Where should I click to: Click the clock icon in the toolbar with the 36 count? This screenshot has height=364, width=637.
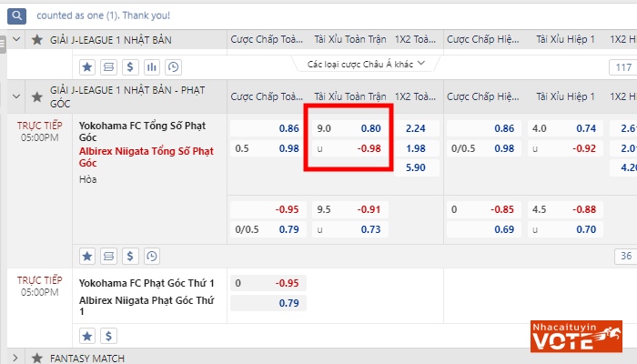152,257
